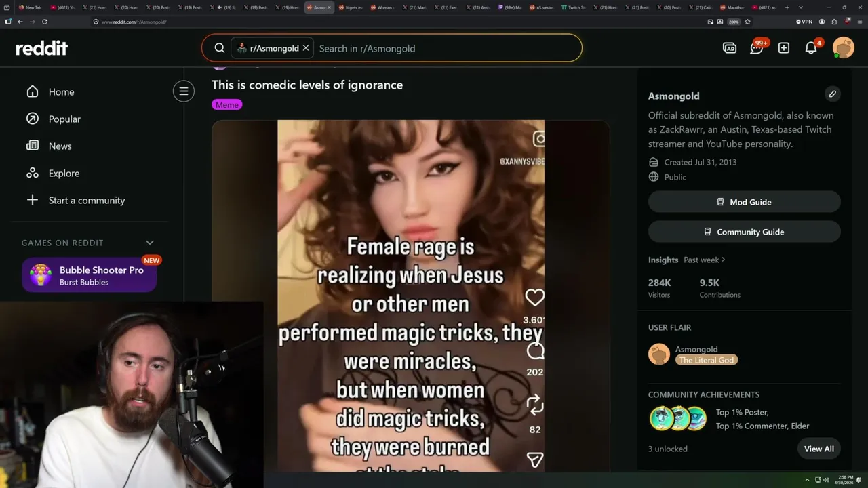This screenshot has height=488, width=868.
Task: Open the advertise AD icon
Action: 730,48
